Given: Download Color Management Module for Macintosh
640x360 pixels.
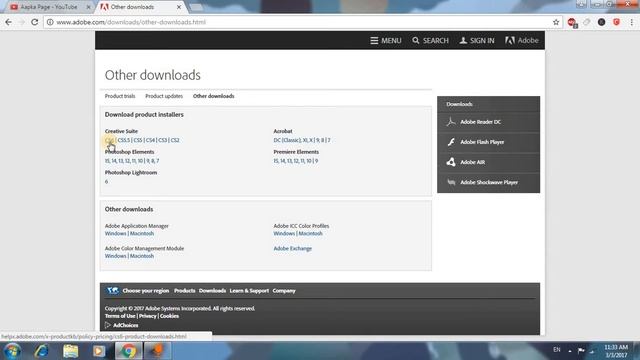Looking at the screenshot, I should click(142, 256).
